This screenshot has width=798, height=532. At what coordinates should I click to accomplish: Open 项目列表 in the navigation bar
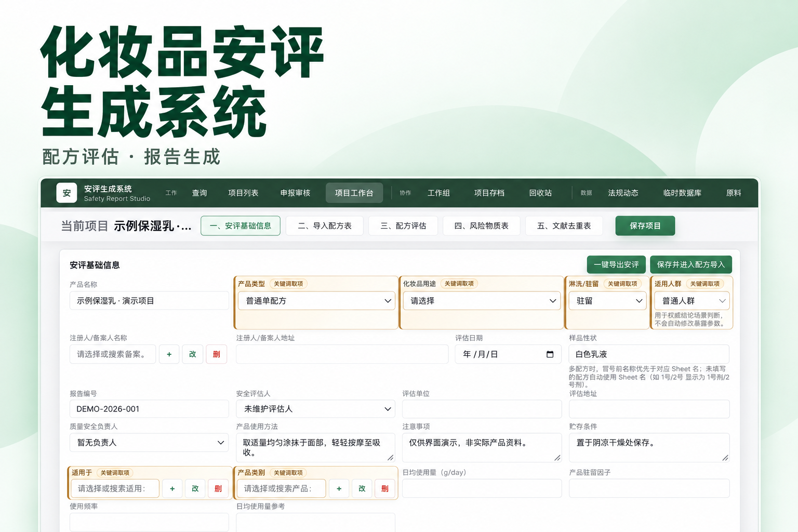click(243, 193)
